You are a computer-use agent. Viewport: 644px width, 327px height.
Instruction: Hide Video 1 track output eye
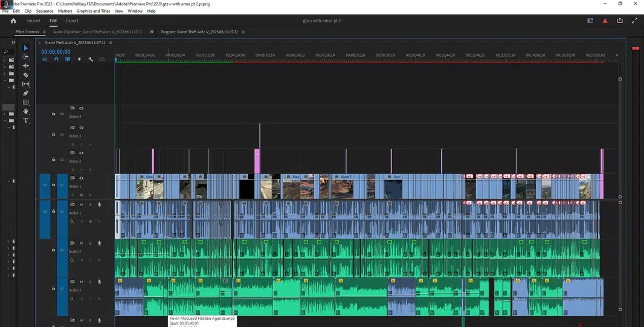click(82, 178)
